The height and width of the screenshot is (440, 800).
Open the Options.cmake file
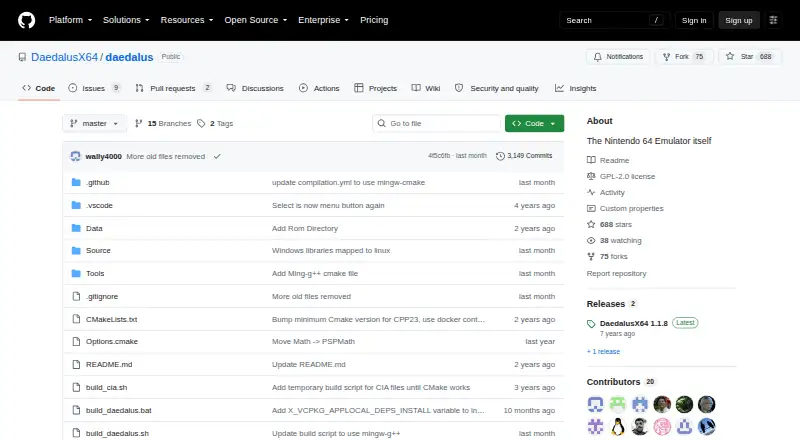[112, 341]
